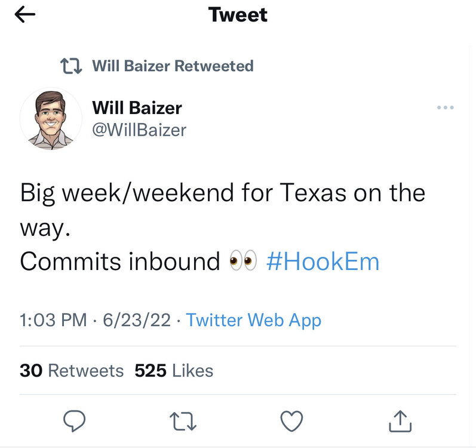Go back using the left arrow
476x448 pixels.
(25, 16)
